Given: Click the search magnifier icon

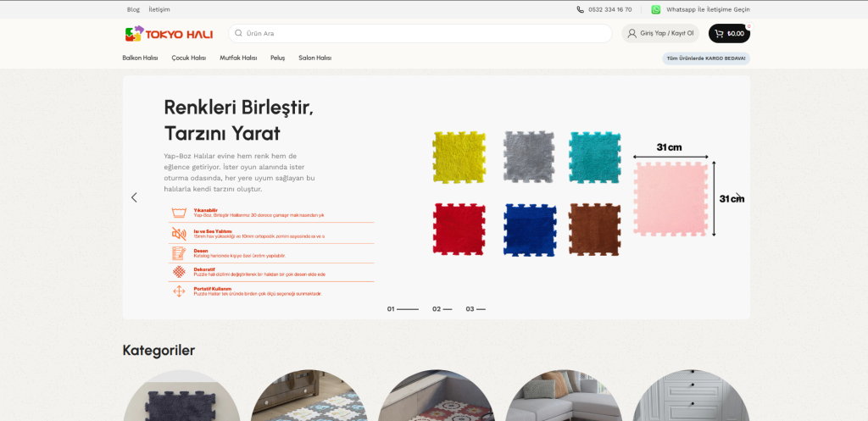Looking at the screenshot, I should click(238, 34).
